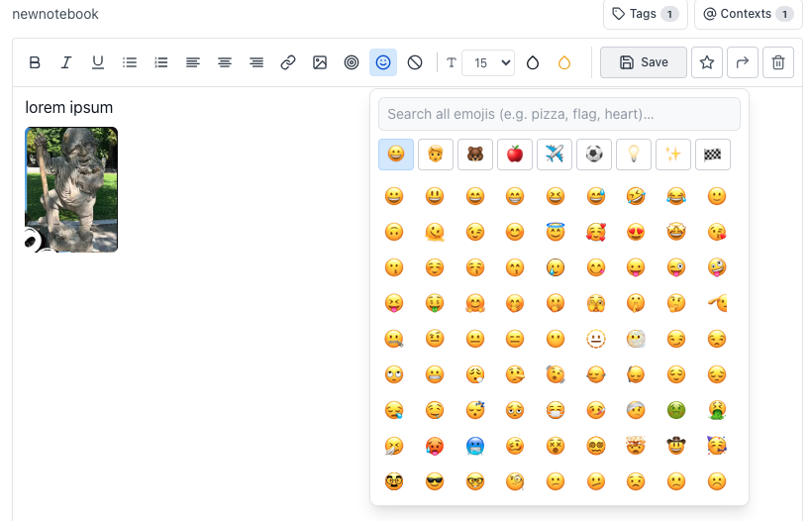Align text left
Image resolution: width=812 pixels, height=521 pixels.
(193, 62)
